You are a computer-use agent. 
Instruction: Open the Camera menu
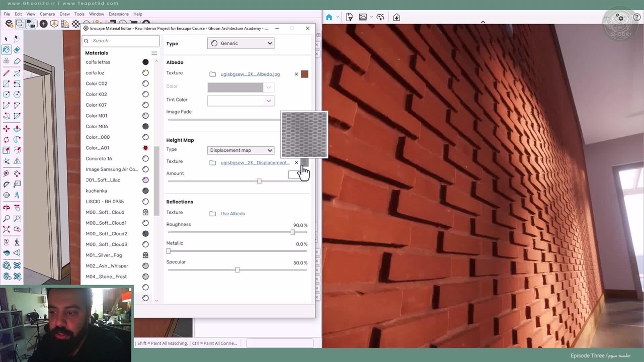(x=47, y=14)
